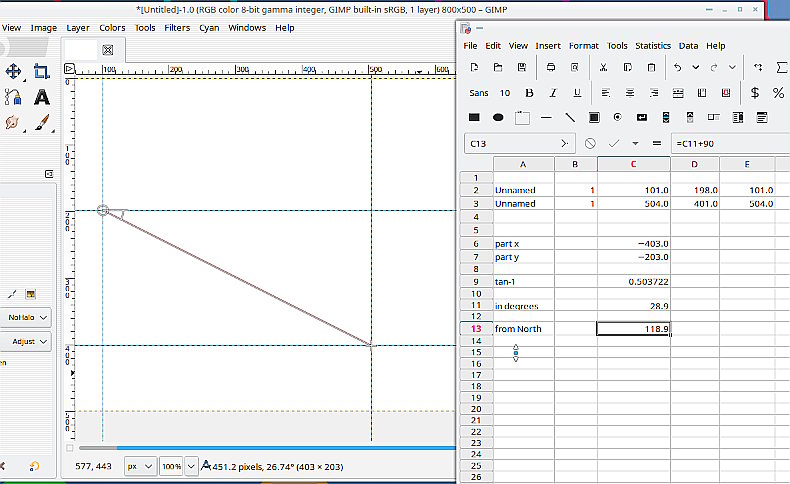Open the Statistics menu

coord(652,45)
